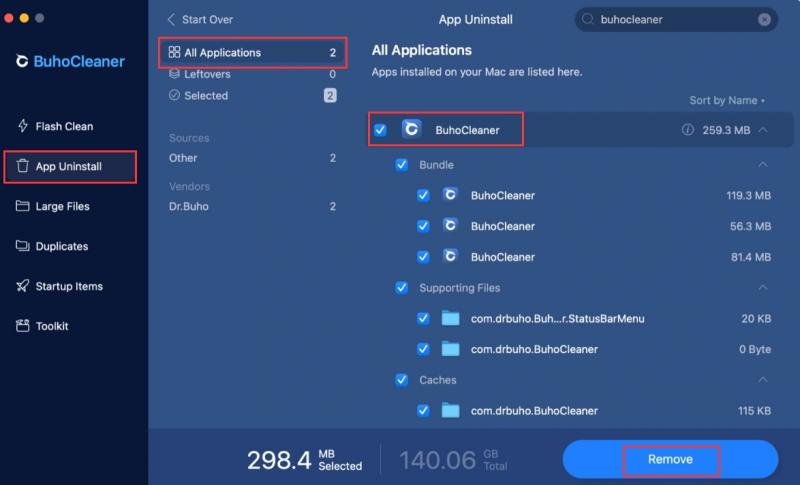
Task: Uncheck the Caches group checkbox
Action: (402, 380)
